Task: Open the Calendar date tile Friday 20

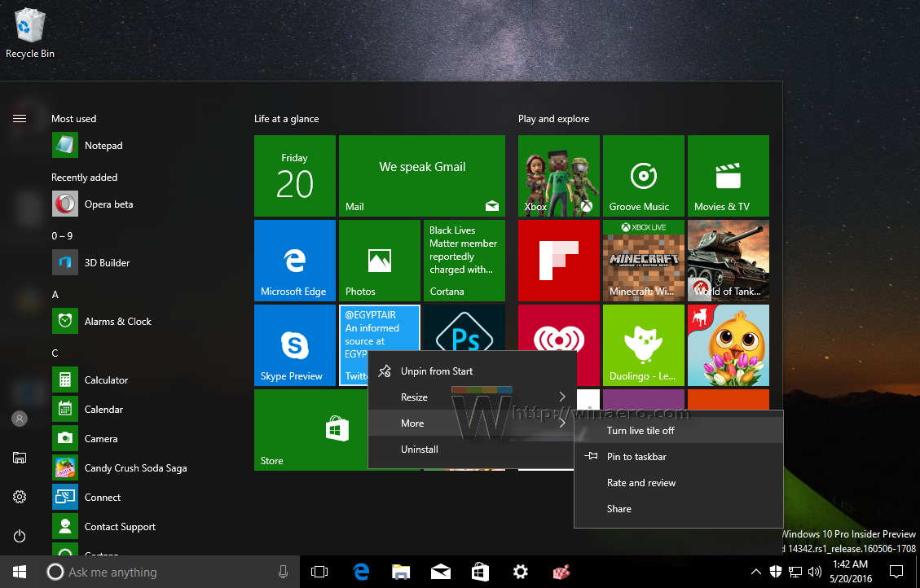Action: 294,176
